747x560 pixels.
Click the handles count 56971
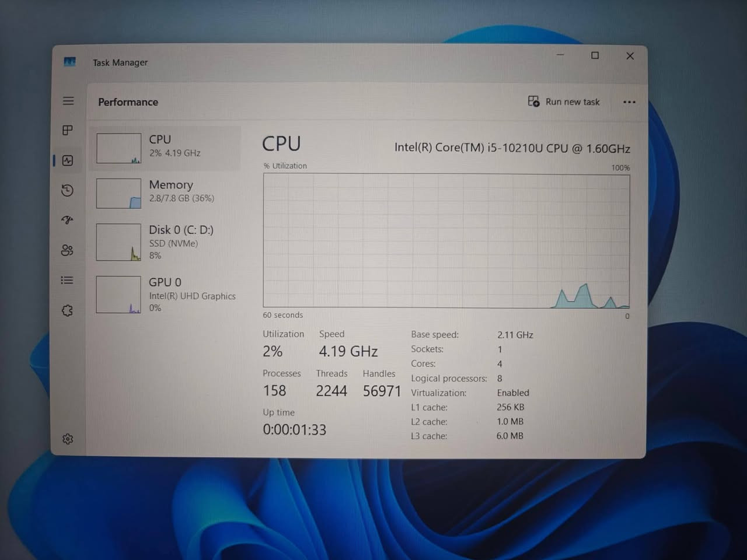tap(382, 391)
